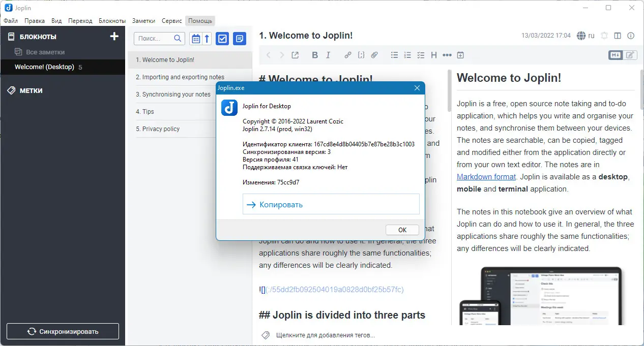
Task: Open spell check language globe icon
Action: pos(581,36)
